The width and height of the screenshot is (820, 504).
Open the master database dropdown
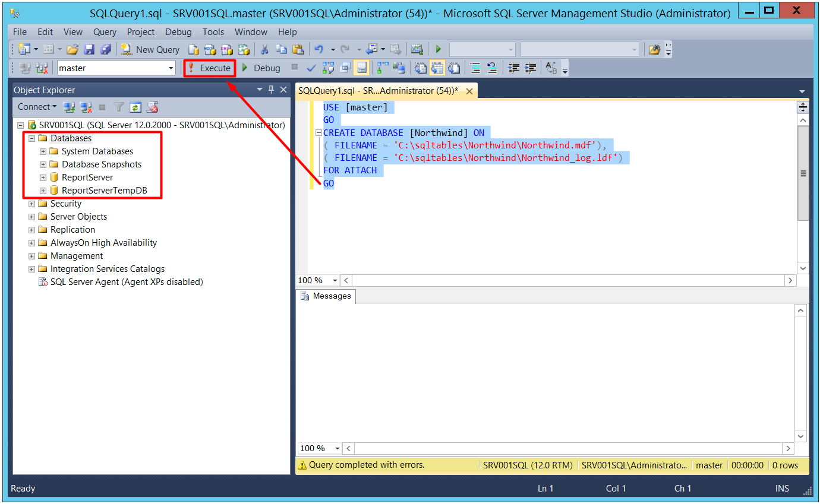(171, 68)
